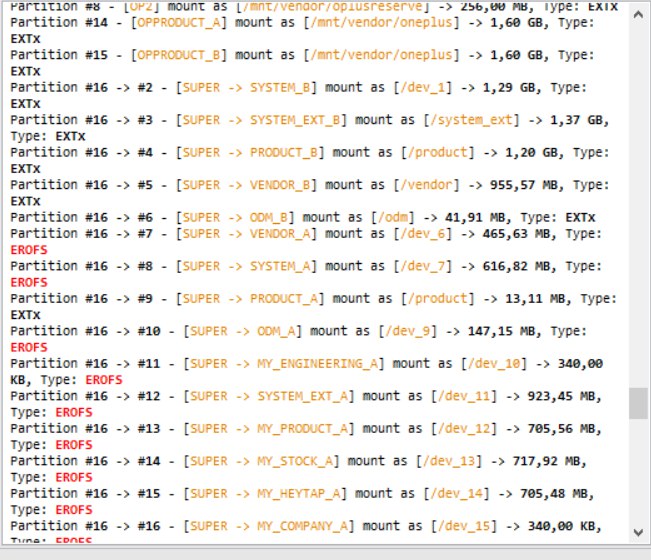Image resolution: width=651 pixels, height=560 pixels.
Task: Click the /dev_10 mount point
Action: coord(494,364)
